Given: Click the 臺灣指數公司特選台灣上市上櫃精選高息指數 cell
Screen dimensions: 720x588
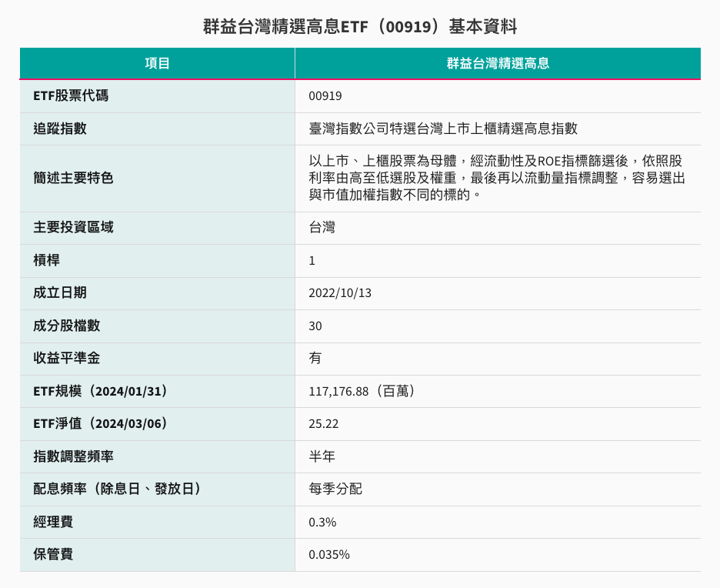Looking at the screenshot, I should click(443, 129).
